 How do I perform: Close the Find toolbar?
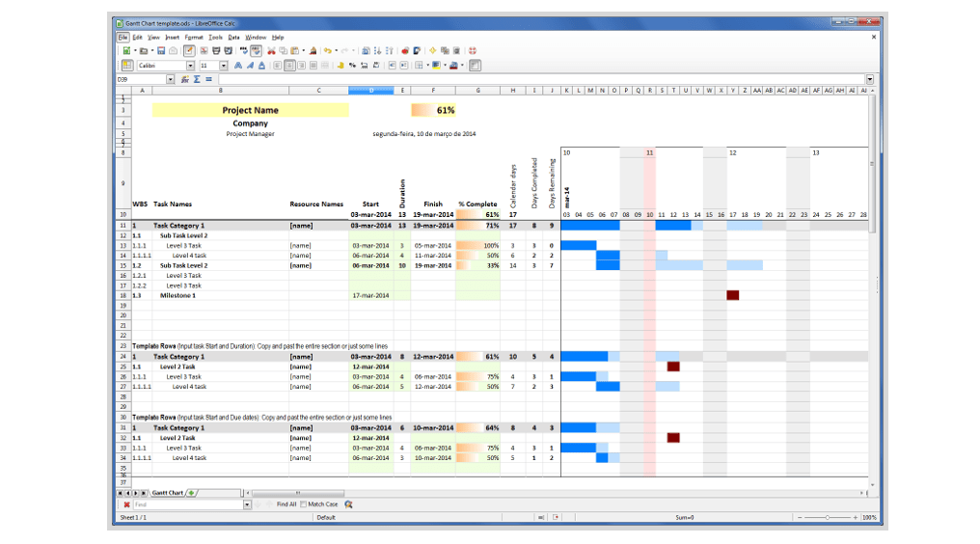click(126, 504)
